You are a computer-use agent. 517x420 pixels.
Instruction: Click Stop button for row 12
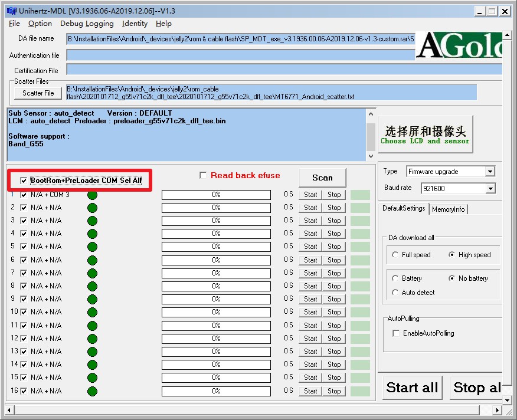pos(333,339)
